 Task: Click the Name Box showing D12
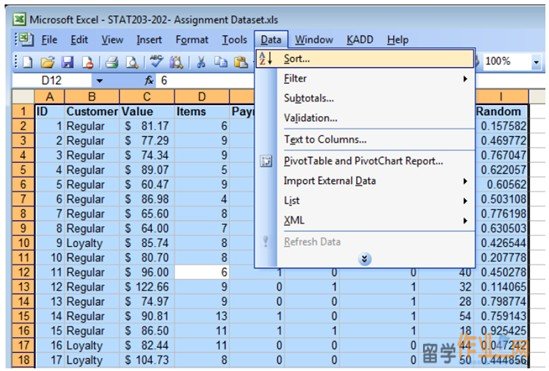coord(52,81)
